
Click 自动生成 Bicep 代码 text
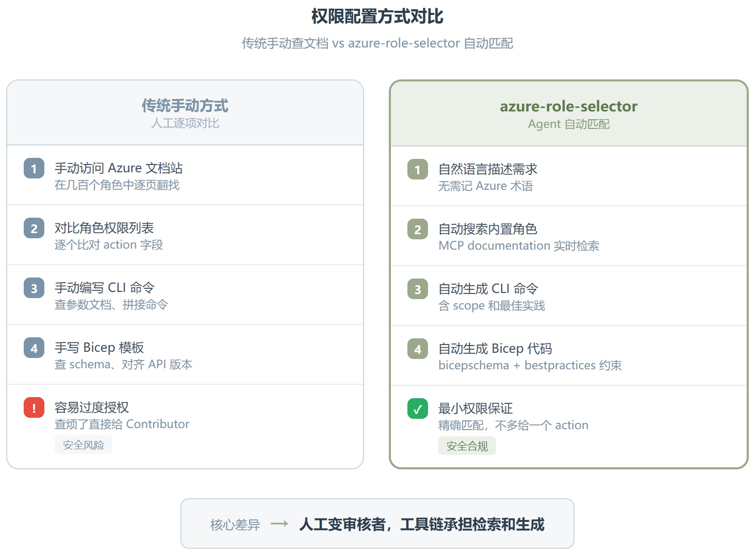(495, 349)
